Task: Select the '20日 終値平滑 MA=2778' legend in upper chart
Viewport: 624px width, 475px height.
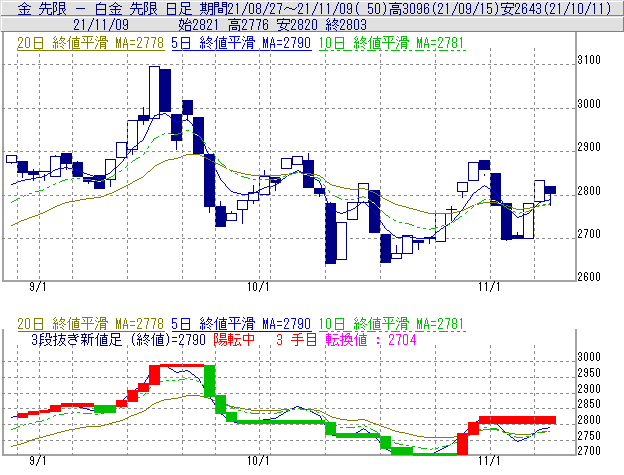Action: tap(90, 43)
